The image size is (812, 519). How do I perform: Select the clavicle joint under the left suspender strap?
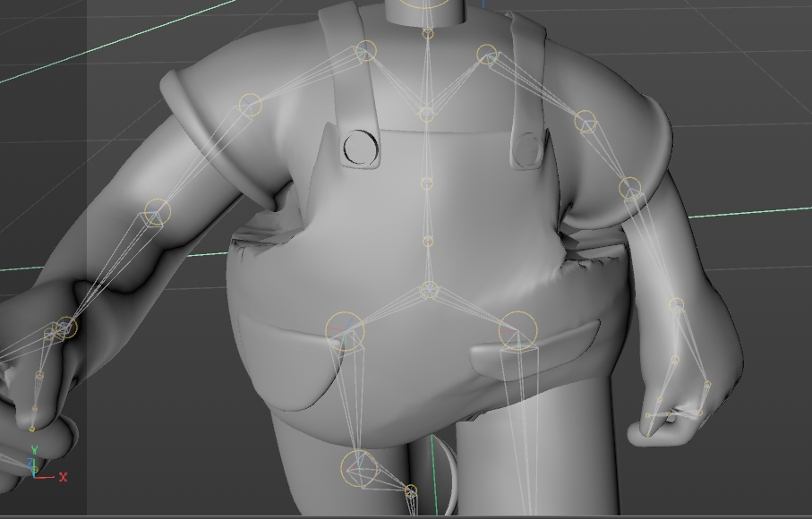tap(366, 51)
